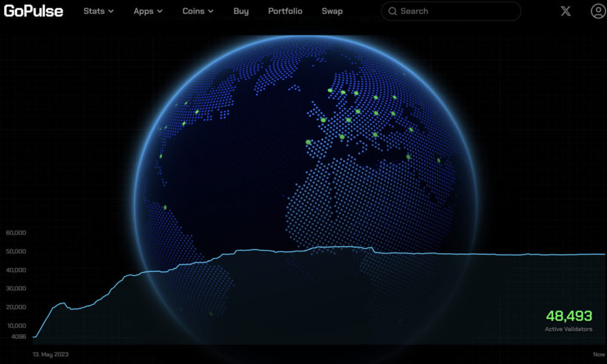Image resolution: width=607 pixels, height=364 pixels.
Task: Click the 48,493 active validators count
Action: click(568, 316)
